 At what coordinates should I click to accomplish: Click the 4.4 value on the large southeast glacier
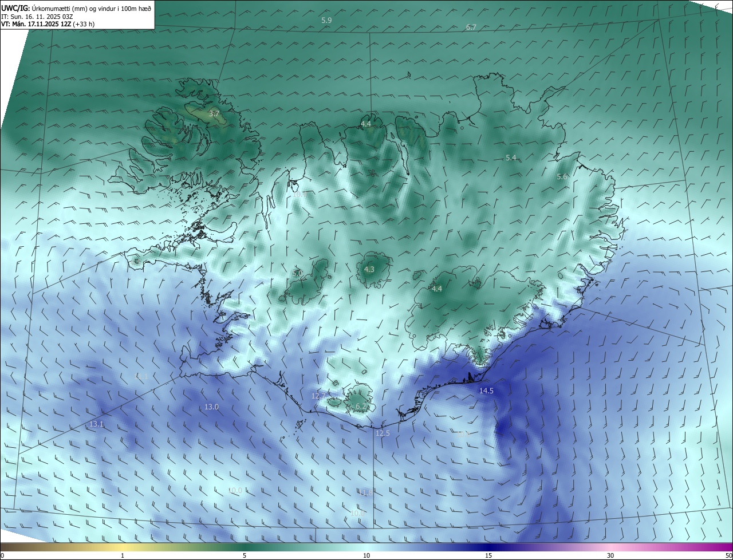pyautogui.click(x=437, y=289)
